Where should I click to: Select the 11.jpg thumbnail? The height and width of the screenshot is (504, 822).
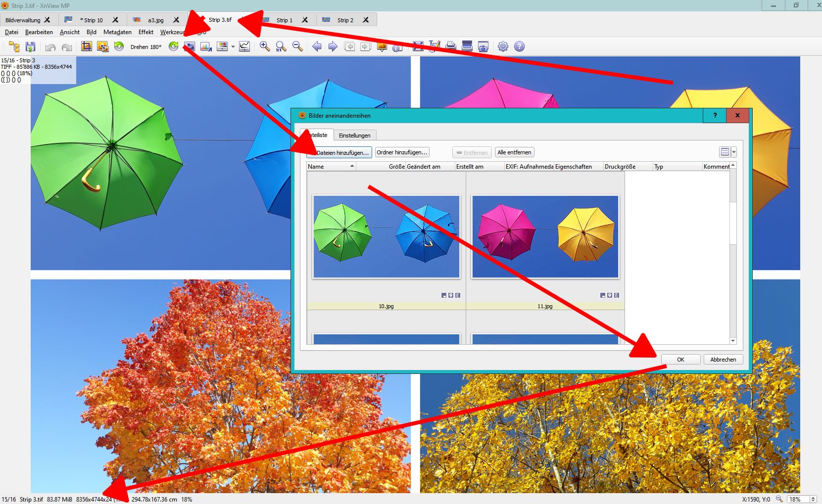click(545, 237)
